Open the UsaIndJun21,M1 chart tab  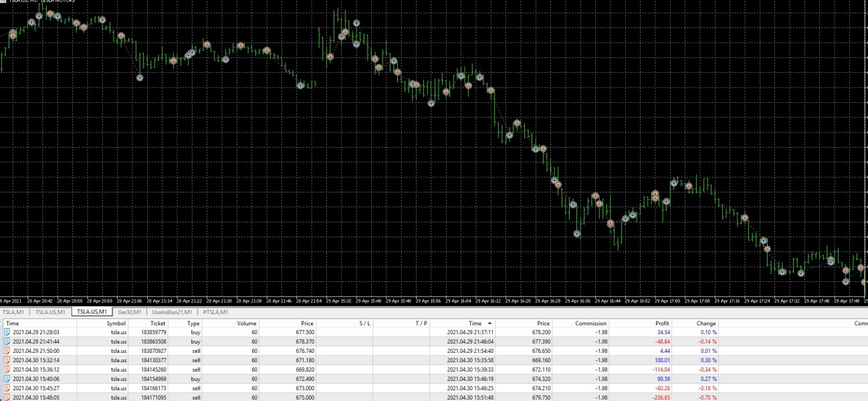[x=172, y=312]
